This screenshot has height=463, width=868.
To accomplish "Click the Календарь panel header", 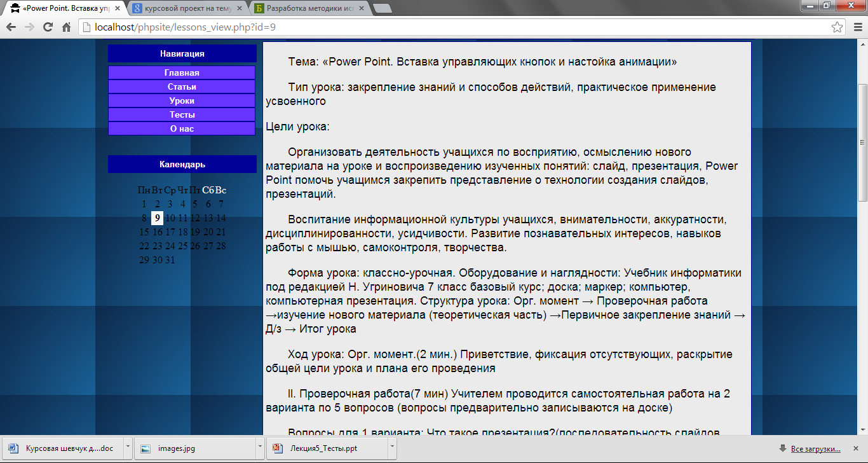I will [182, 164].
